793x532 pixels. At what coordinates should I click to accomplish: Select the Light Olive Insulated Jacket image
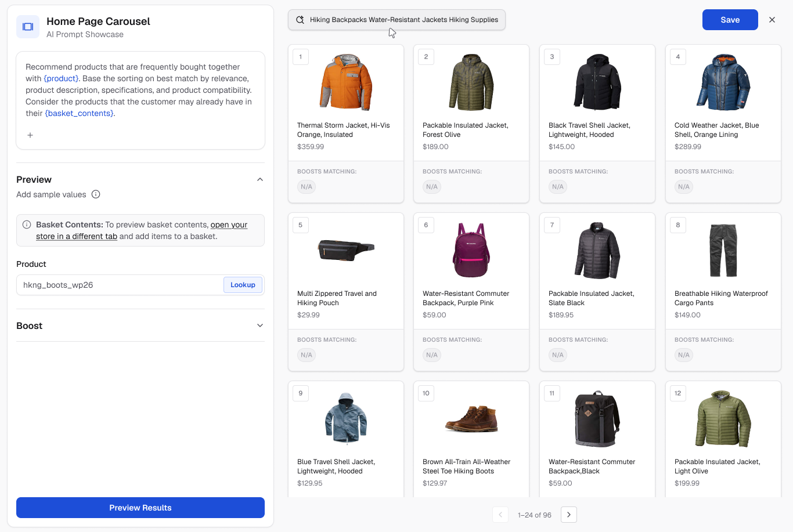[723, 419]
